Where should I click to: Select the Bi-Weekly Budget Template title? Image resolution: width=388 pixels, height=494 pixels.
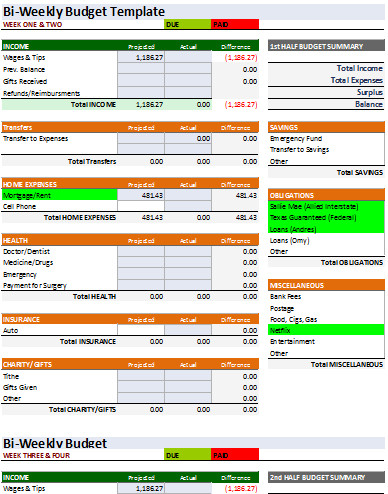tap(84, 12)
